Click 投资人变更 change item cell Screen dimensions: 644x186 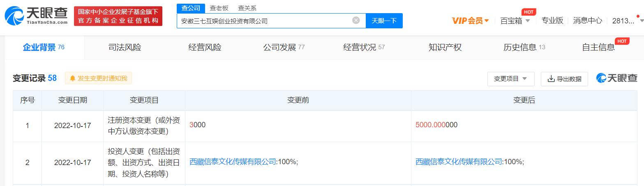[x=144, y=163]
